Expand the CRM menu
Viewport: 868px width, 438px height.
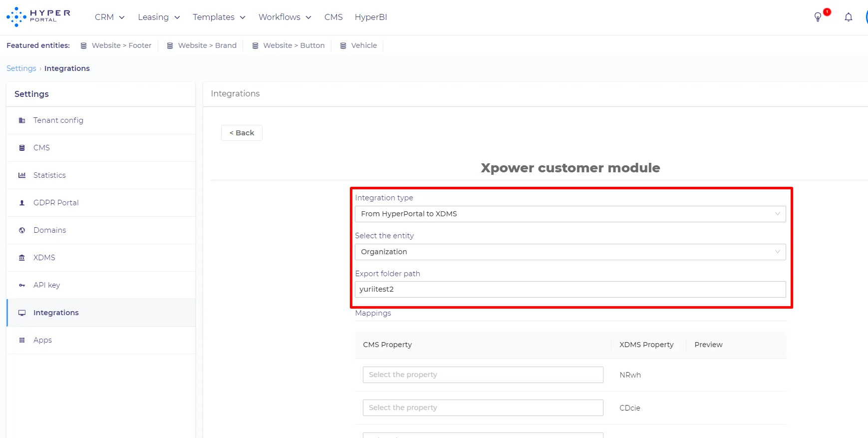point(110,17)
